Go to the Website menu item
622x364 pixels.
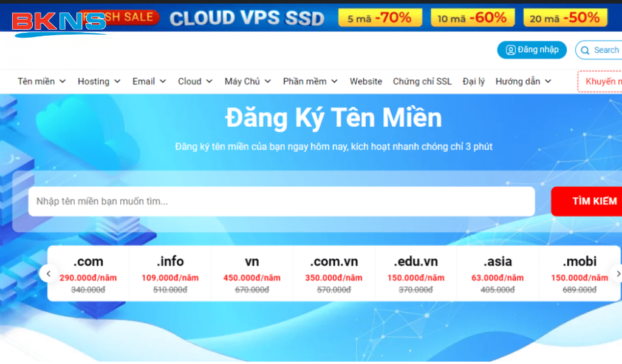coord(366,81)
